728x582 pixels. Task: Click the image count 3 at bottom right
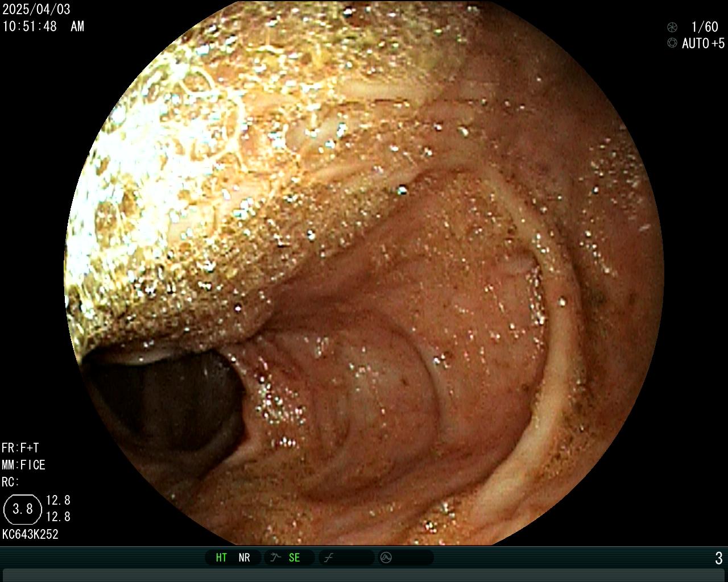[719, 558]
